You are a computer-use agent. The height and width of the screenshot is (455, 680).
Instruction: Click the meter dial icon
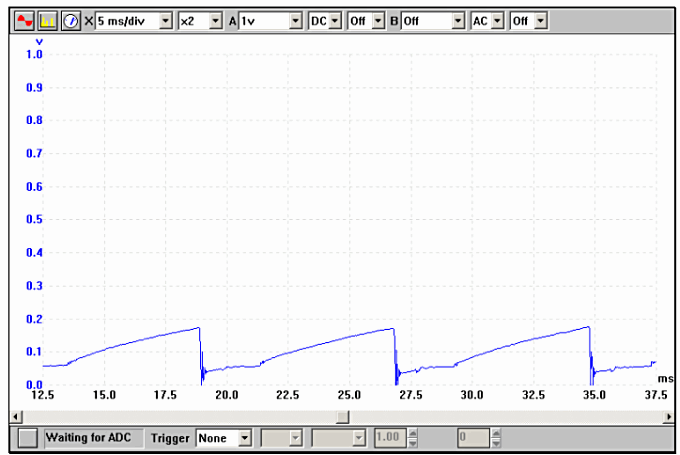[70, 20]
